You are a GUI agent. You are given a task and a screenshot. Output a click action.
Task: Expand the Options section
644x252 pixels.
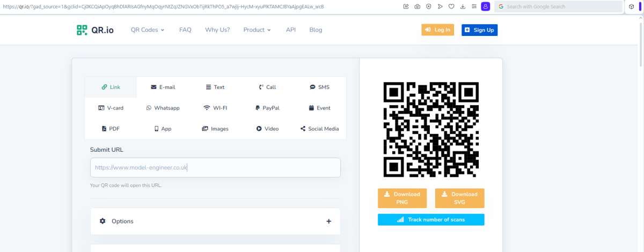point(215,221)
